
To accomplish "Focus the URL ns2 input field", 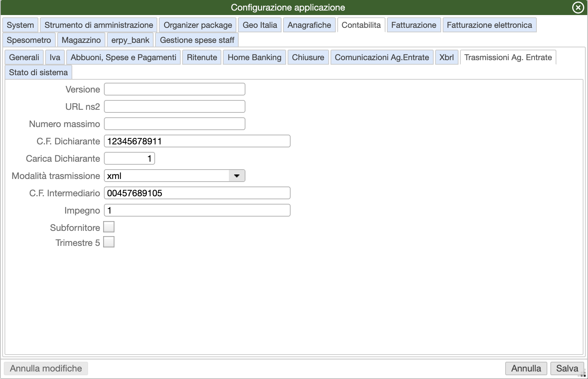I will coord(175,107).
